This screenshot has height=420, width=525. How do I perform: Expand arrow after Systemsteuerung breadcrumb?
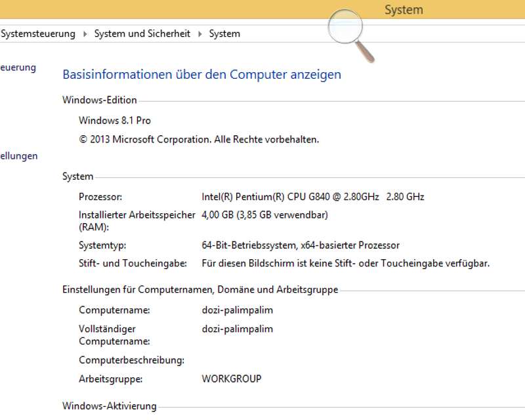pyautogui.click(x=85, y=33)
